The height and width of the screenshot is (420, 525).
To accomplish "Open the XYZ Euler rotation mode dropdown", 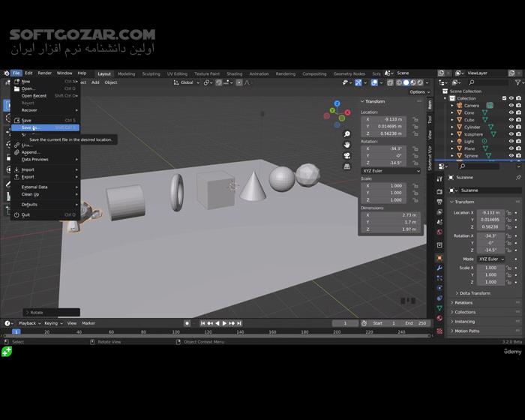I will pos(385,171).
